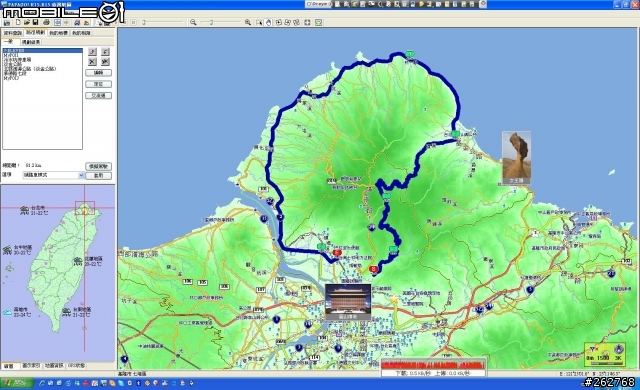The image size is (640, 390).
Task: Click the full-extent map view icon
Action: click(x=307, y=22)
